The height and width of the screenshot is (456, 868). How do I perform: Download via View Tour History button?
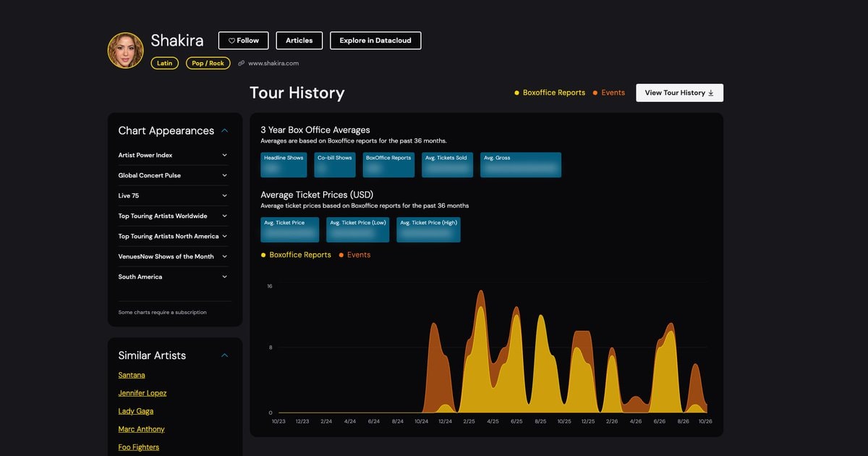click(679, 93)
